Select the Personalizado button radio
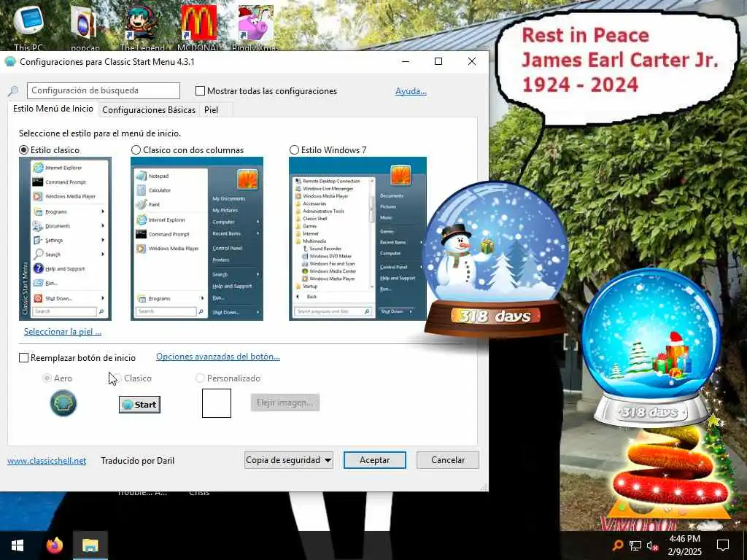 click(x=200, y=378)
